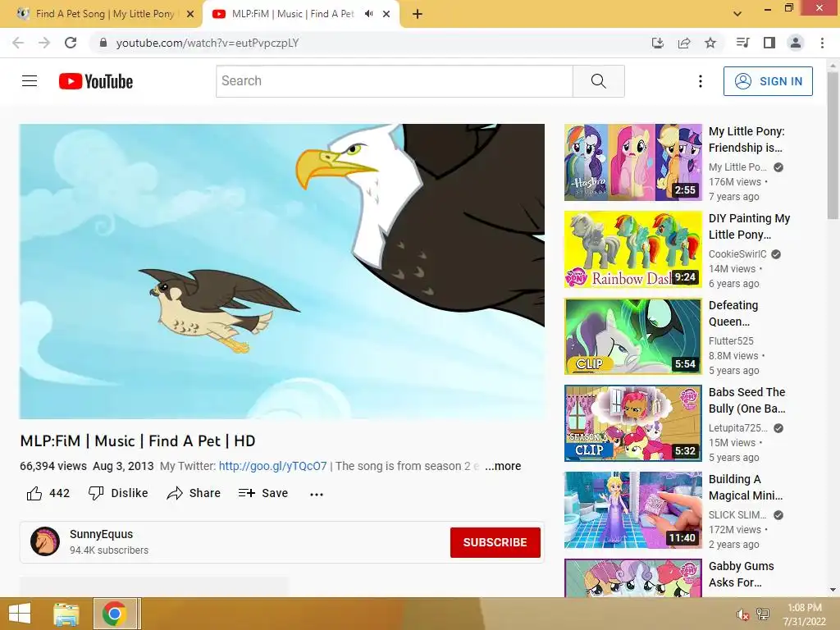Close the Find A Pet Song tab

pyautogui.click(x=190, y=15)
